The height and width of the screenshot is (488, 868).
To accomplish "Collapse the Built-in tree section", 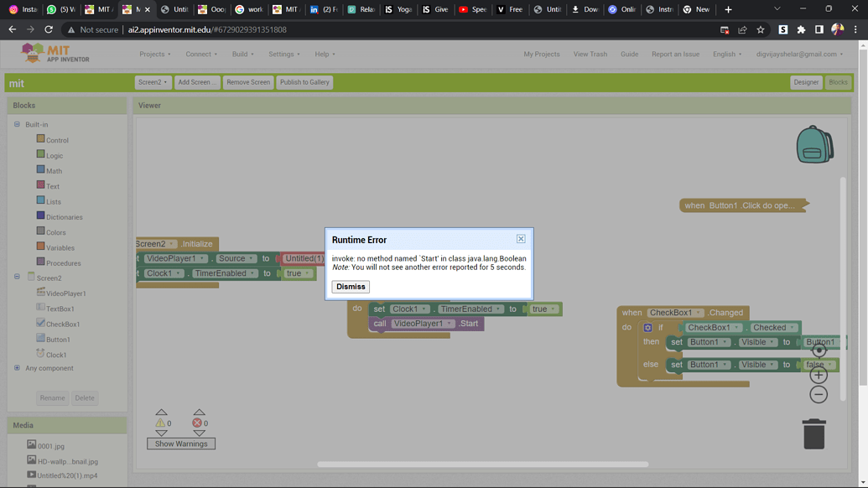I will click(x=17, y=124).
